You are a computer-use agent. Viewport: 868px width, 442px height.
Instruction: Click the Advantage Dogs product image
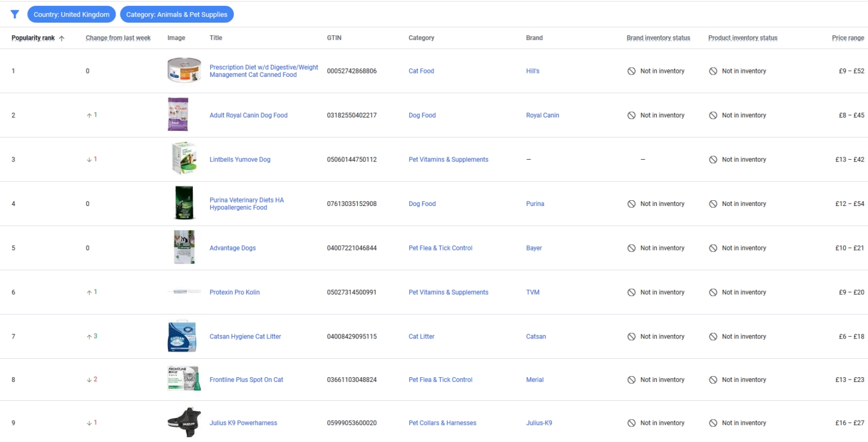[184, 248]
